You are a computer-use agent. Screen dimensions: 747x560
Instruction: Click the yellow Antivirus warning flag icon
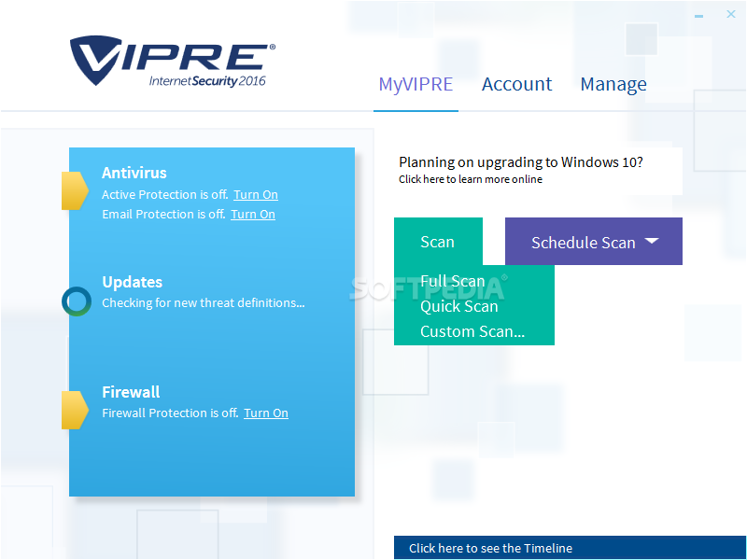(x=75, y=191)
